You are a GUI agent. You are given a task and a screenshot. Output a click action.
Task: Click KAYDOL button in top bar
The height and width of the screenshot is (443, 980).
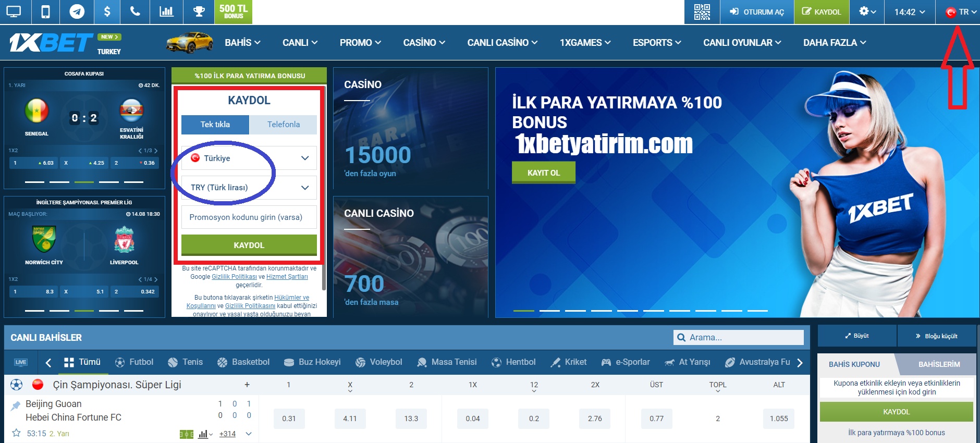822,11
